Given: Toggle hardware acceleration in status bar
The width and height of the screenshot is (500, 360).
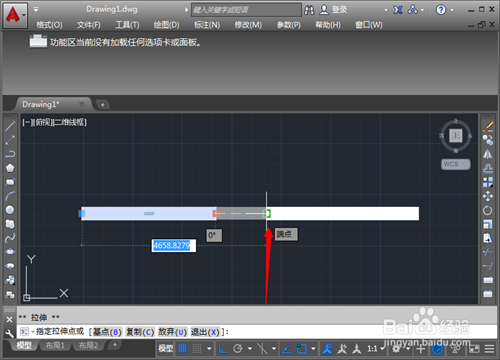Looking at the screenshot, I should (437, 349).
